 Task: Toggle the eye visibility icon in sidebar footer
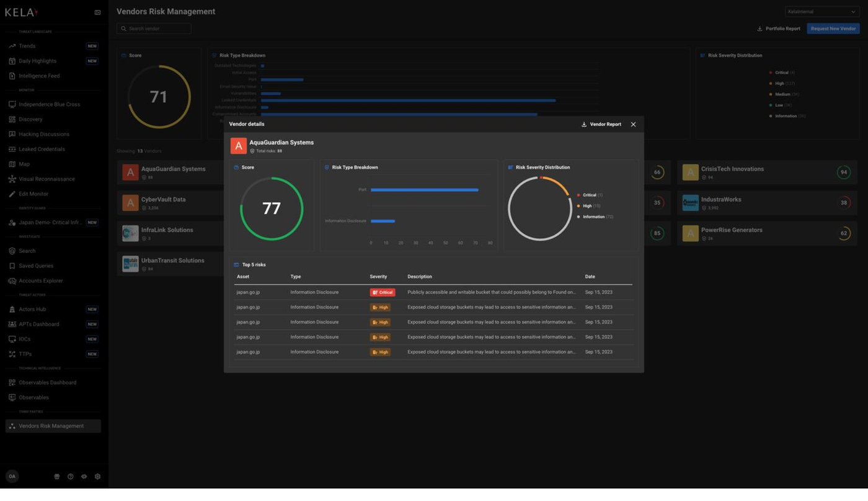point(84,476)
